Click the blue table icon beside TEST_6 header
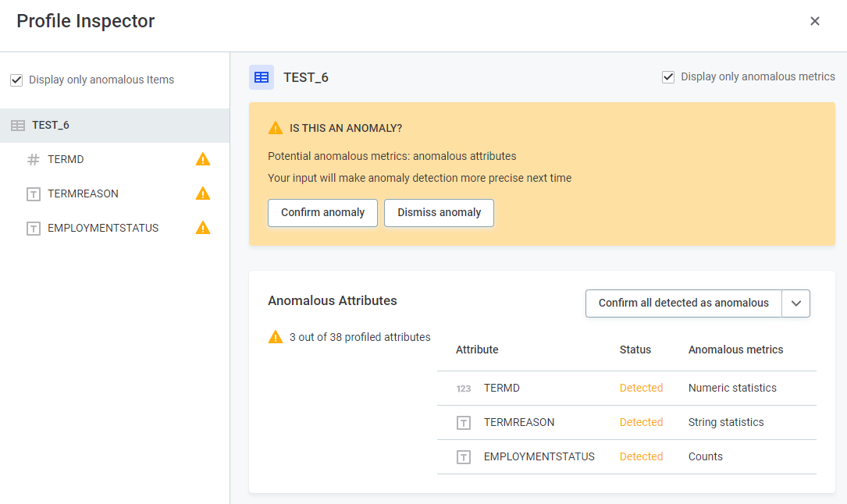The height and width of the screenshot is (504, 847). (x=262, y=77)
